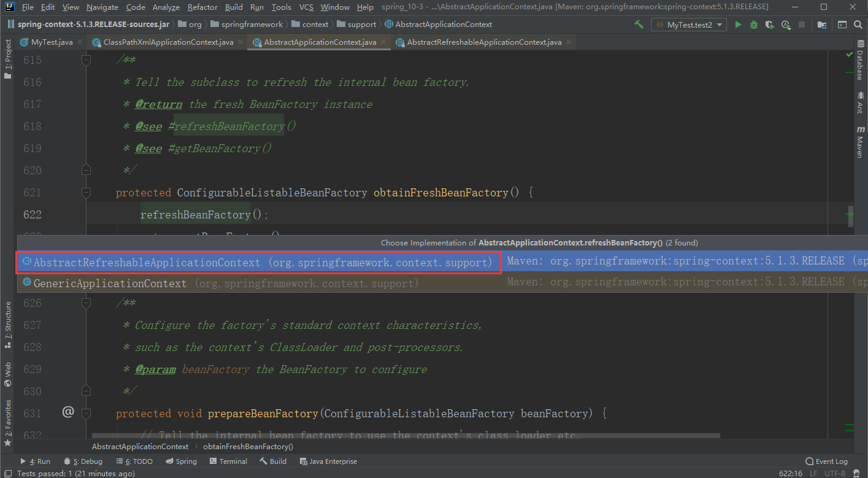868x478 pixels.
Task: Open the Database tool window
Action: point(860,60)
